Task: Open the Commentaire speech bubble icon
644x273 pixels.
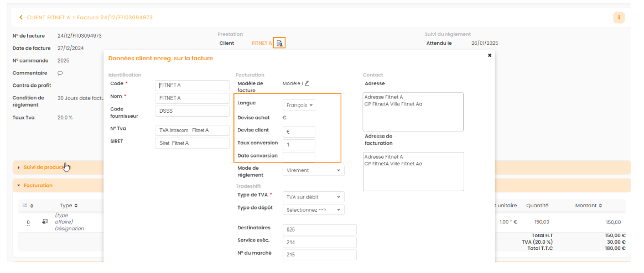Action: [x=60, y=73]
